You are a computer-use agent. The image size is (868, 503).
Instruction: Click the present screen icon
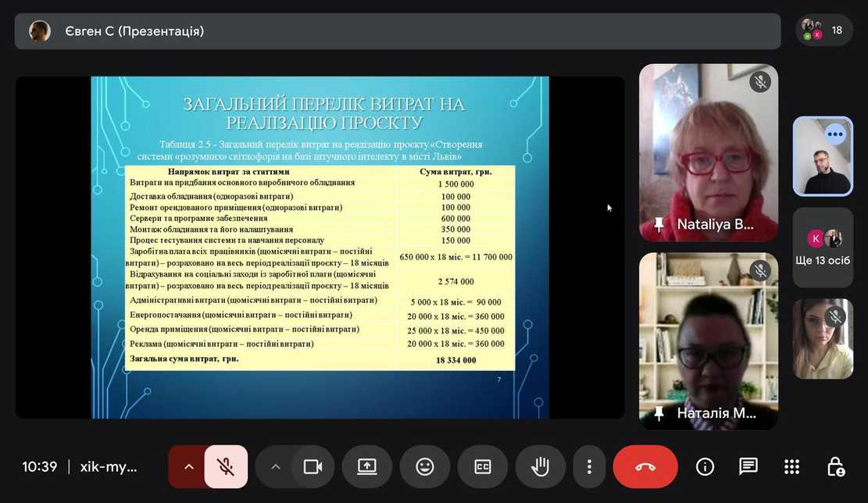(x=367, y=467)
